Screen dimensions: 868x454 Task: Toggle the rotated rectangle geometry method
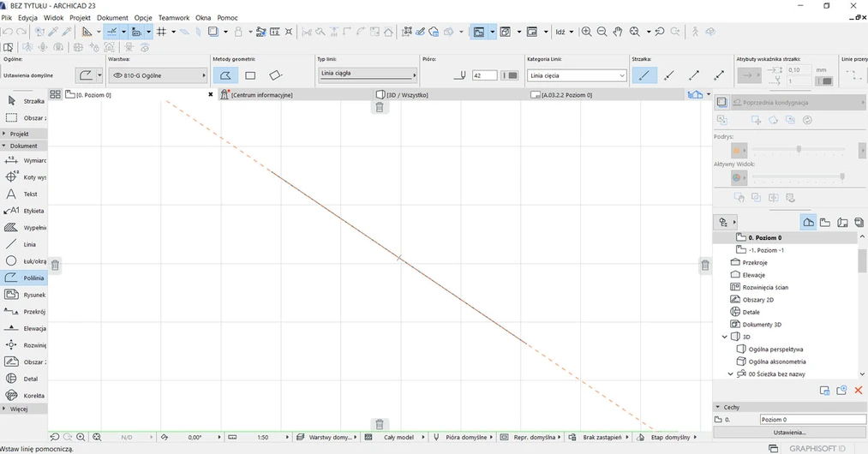click(x=275, y=75)
